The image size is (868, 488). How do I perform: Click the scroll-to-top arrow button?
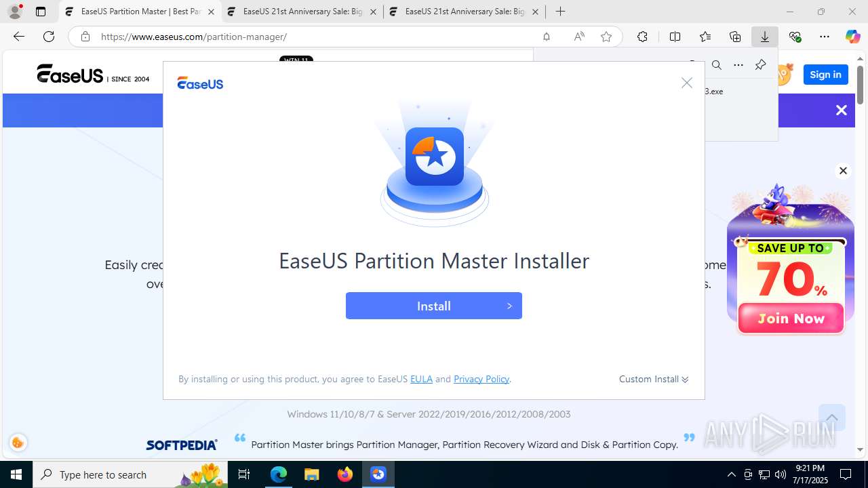click(831, 418)
